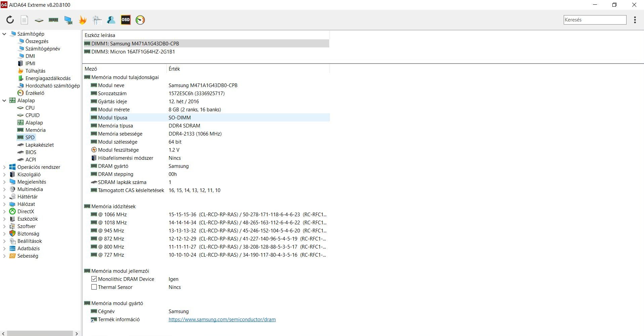The width and height of the screenshot is (644, 336).
Task: Select CPU under Alaplap
Action: point(30,108)
